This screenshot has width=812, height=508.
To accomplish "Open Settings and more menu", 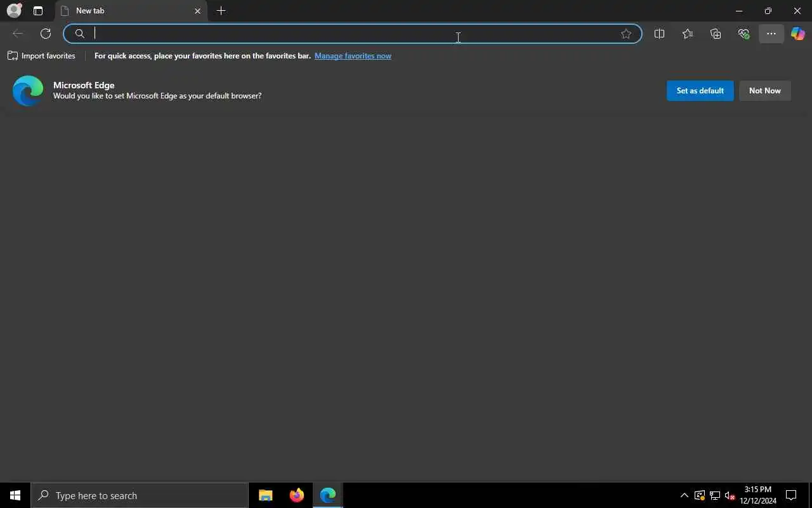I will (771, 34).
